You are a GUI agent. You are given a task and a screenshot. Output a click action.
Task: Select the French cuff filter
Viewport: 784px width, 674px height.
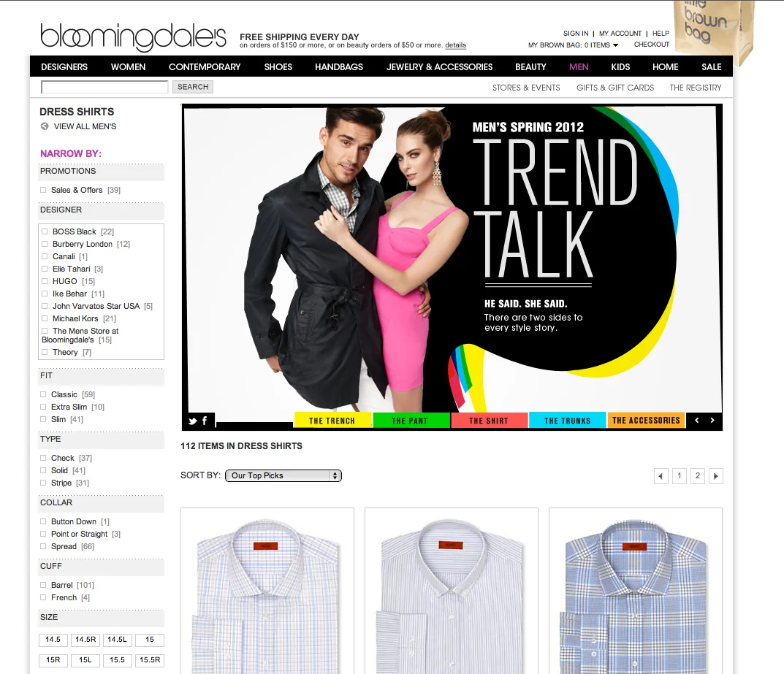point(44,597)
